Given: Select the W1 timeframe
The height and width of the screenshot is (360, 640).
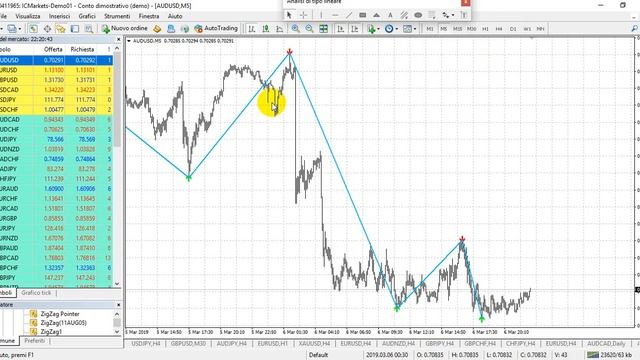Looking at the screenshot, I should (x=527, y=29).
